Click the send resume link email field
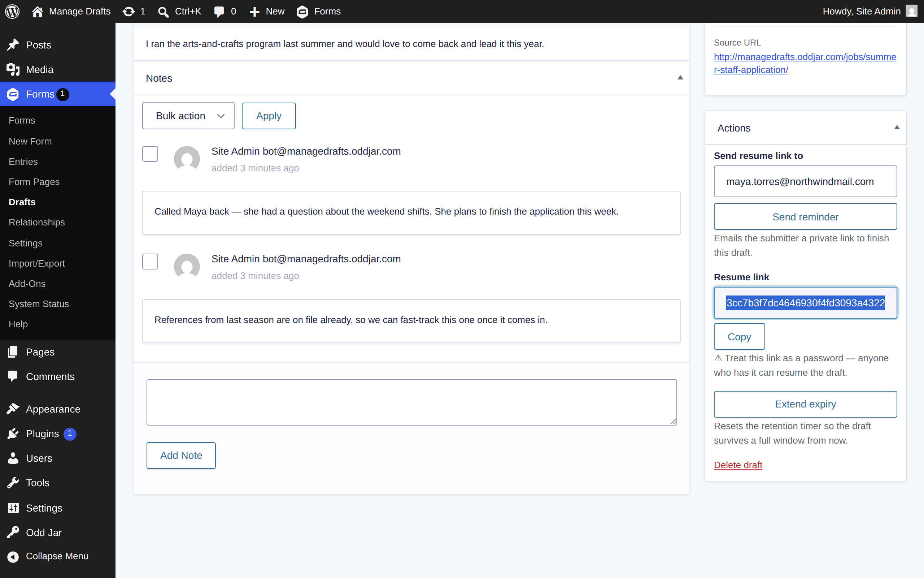This screenshot has width=924, height=578. 805,181
